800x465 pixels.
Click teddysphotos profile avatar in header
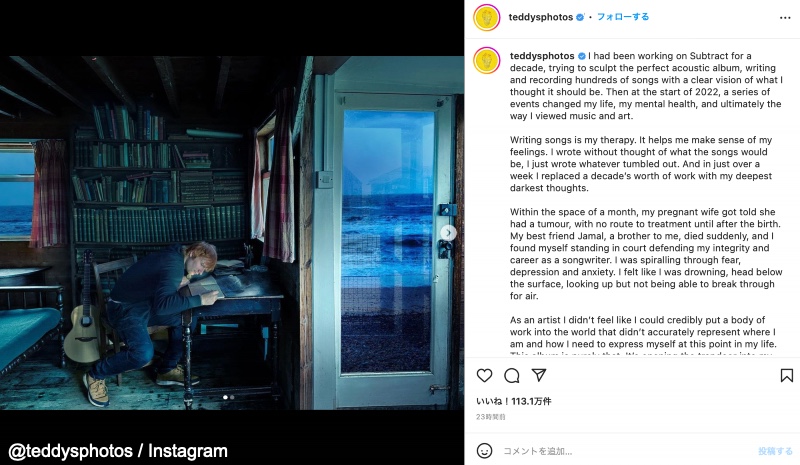[487, 18]
